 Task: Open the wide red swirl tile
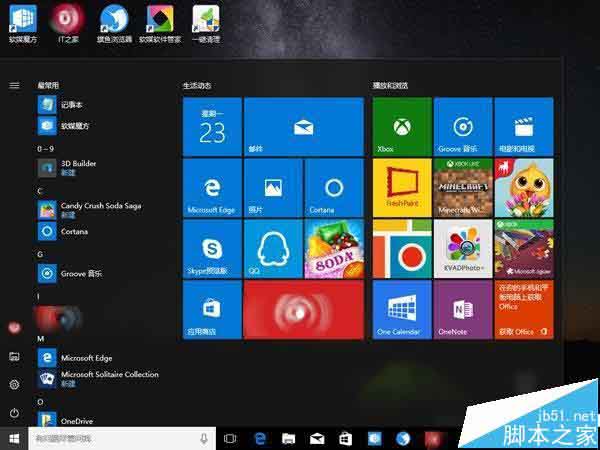304,310
